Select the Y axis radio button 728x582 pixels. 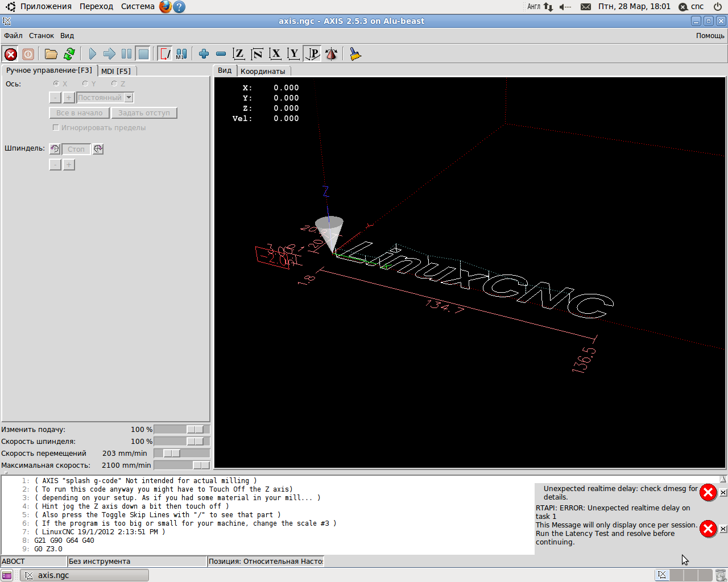pos(85,84)
